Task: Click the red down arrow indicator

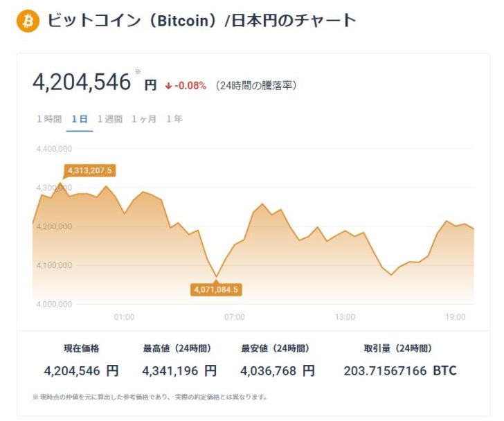Action: (168, 86)
